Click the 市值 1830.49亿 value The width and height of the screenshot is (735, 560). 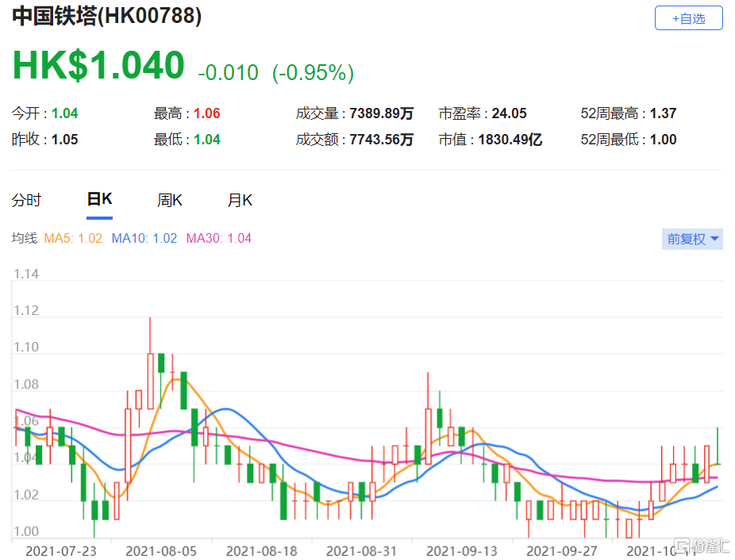point(510,140)
